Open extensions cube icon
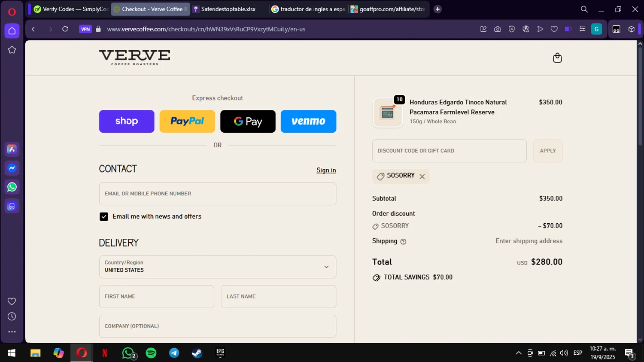Screen dimensions: 644x362 [632, 29]
